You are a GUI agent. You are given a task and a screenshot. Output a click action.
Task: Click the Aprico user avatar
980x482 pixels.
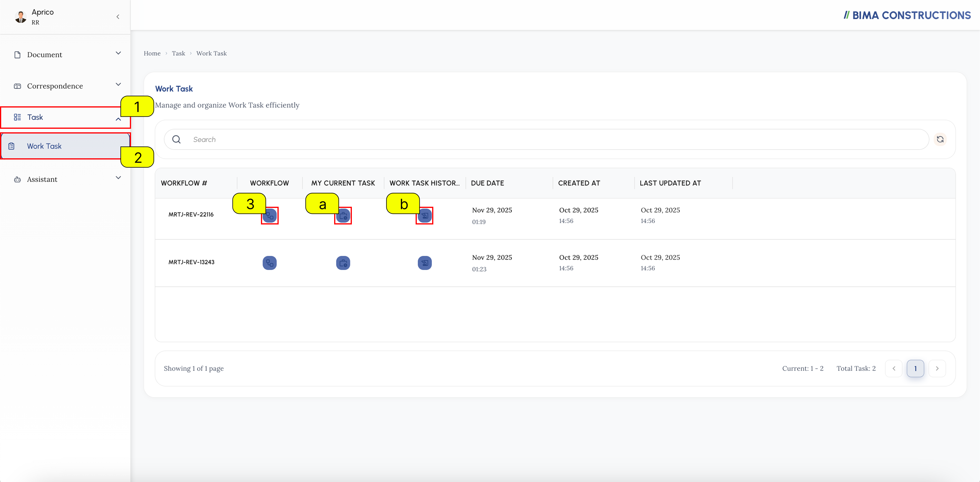(21, 17)
